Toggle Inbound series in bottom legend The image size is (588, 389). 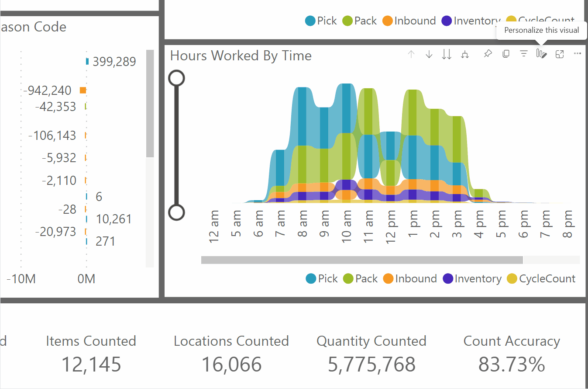(410, 279)
